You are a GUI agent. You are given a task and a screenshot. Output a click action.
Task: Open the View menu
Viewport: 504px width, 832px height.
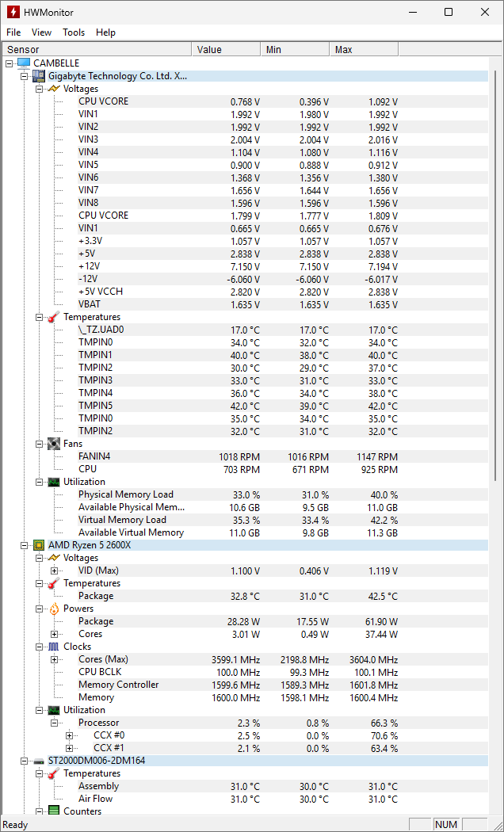point(41,32)
